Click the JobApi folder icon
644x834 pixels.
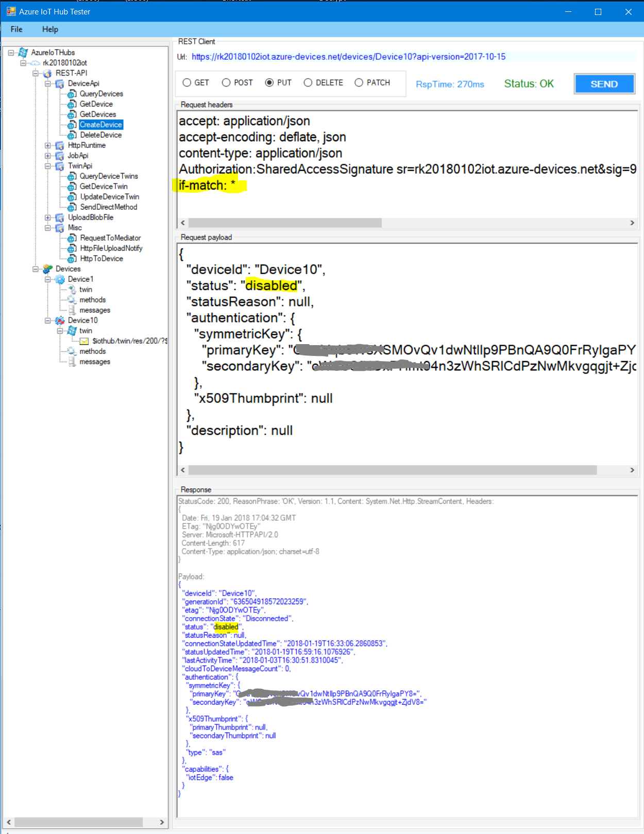pyautogui.click(x=60, y=156)
